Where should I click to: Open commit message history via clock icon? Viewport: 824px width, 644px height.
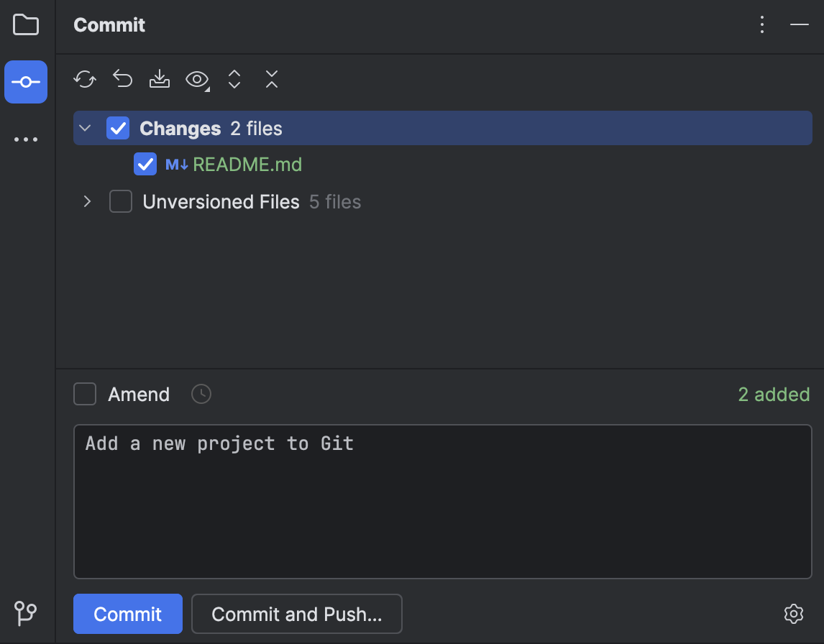point(201,394)
